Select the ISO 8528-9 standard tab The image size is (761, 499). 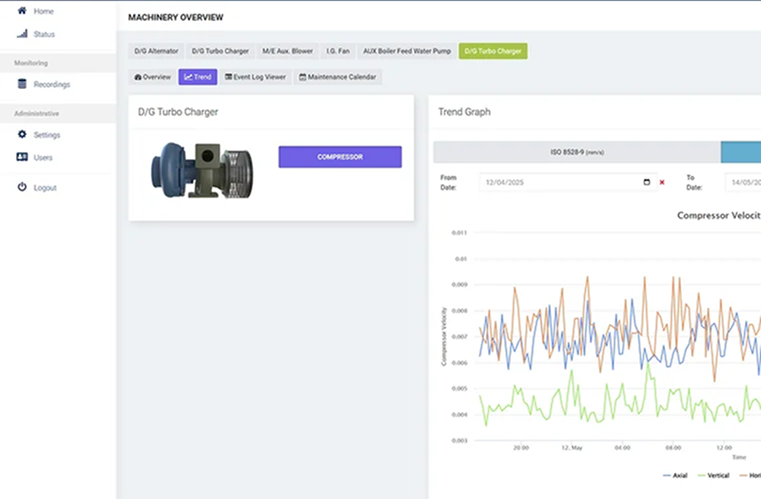click(x=576, y=152)
